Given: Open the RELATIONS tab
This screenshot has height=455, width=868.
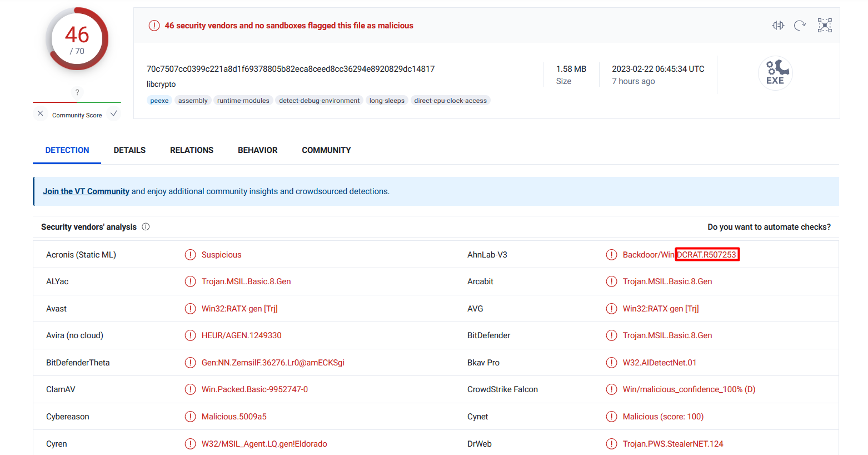Looking at the screenshot, I should (x=192, y=150).
